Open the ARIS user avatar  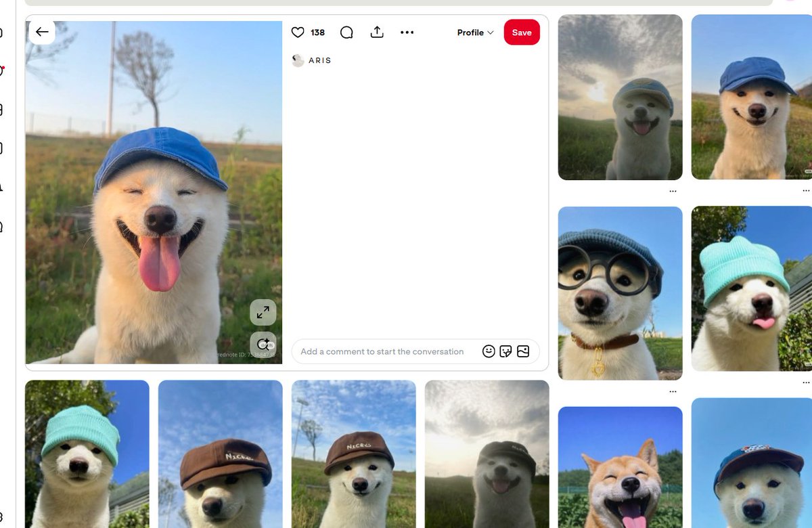tap(298, 60)
